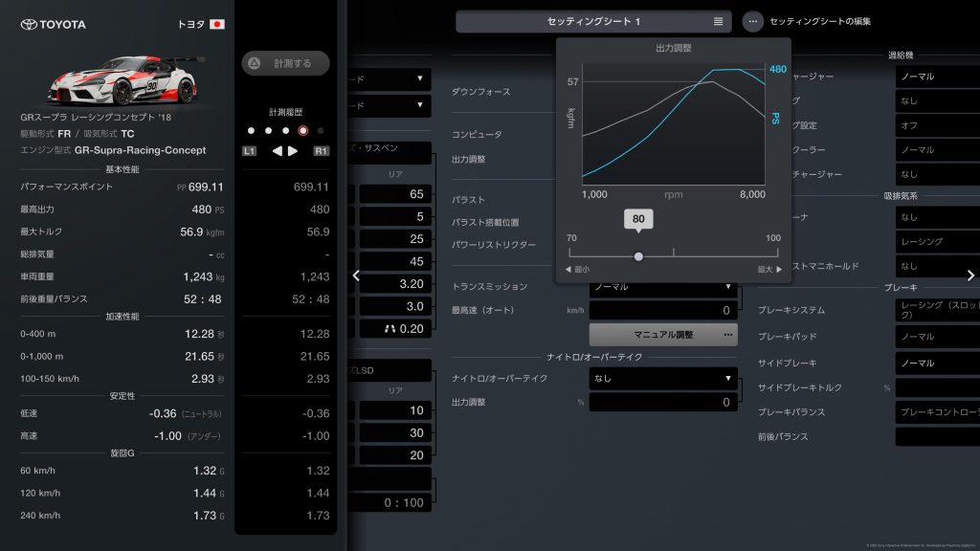This screenshot has width=980, height=551.
Task: Click the nitro 出力調整 percent field
Action: click(x=663, y=403)
